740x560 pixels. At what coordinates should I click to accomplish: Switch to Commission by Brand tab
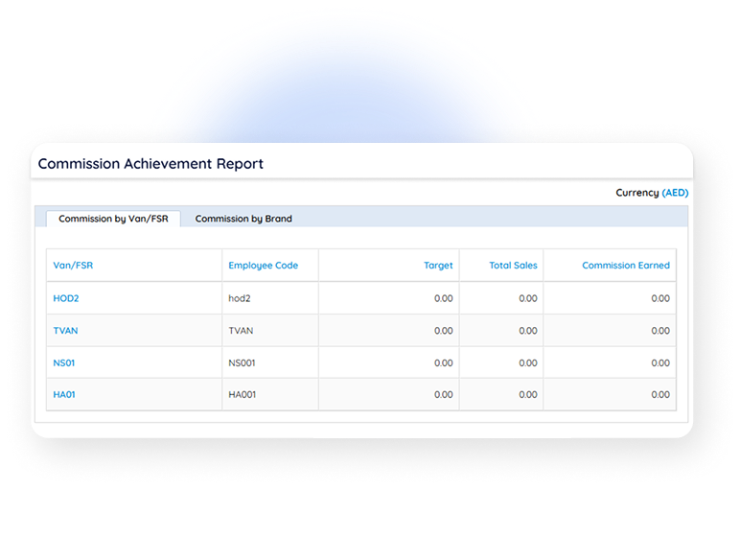coord(243,219)
